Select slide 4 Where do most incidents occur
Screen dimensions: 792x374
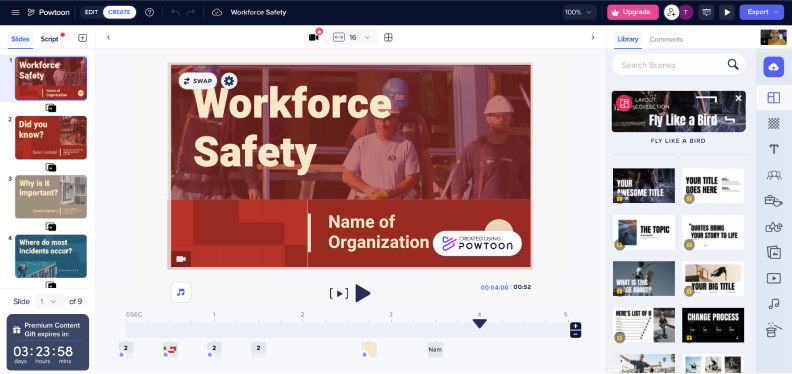point(51,256)
